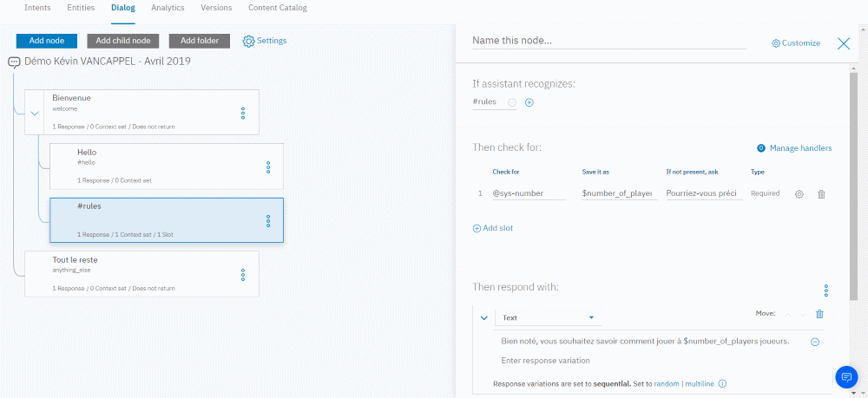Go to the Versions tab

(216, 8)
